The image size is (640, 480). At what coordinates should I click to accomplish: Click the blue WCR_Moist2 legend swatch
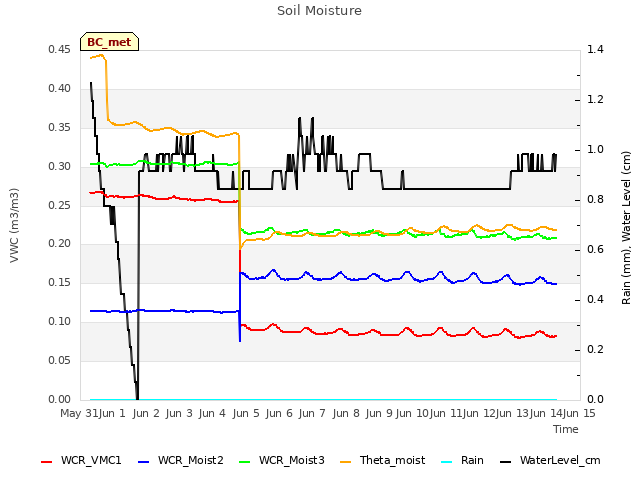tap(144, 462)
